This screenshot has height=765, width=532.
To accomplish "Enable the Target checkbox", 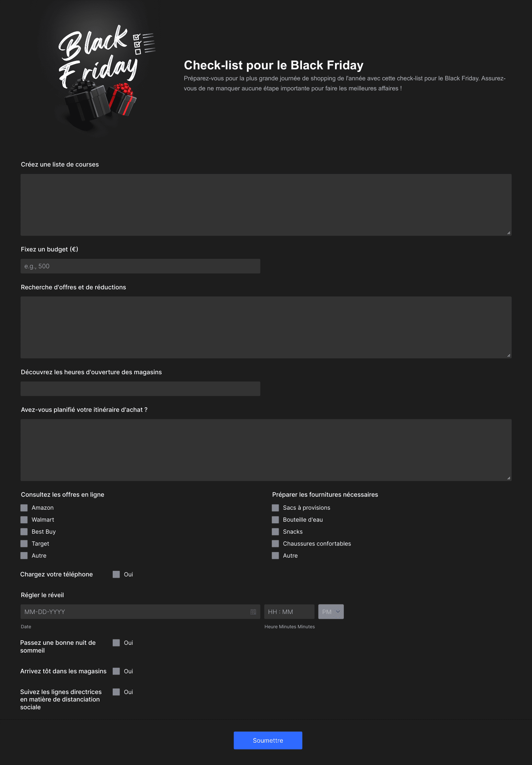I will 24,543.
